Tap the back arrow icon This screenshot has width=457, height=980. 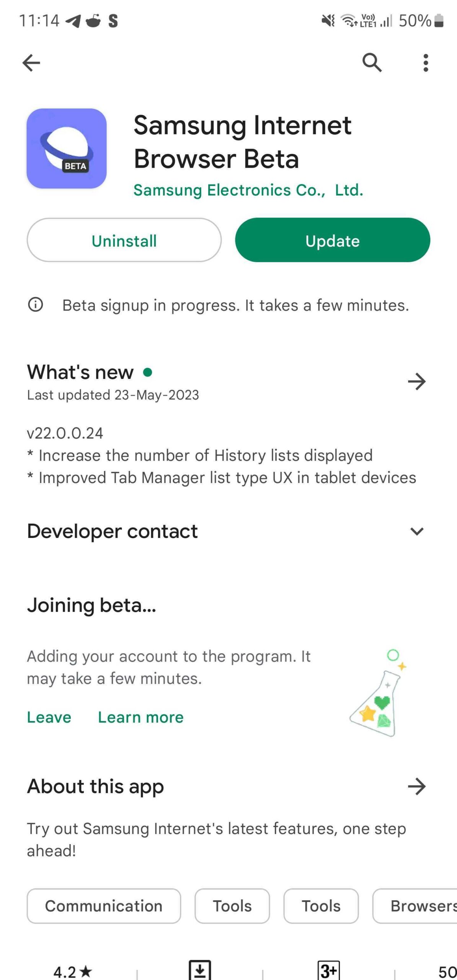(x=31, y=63)
